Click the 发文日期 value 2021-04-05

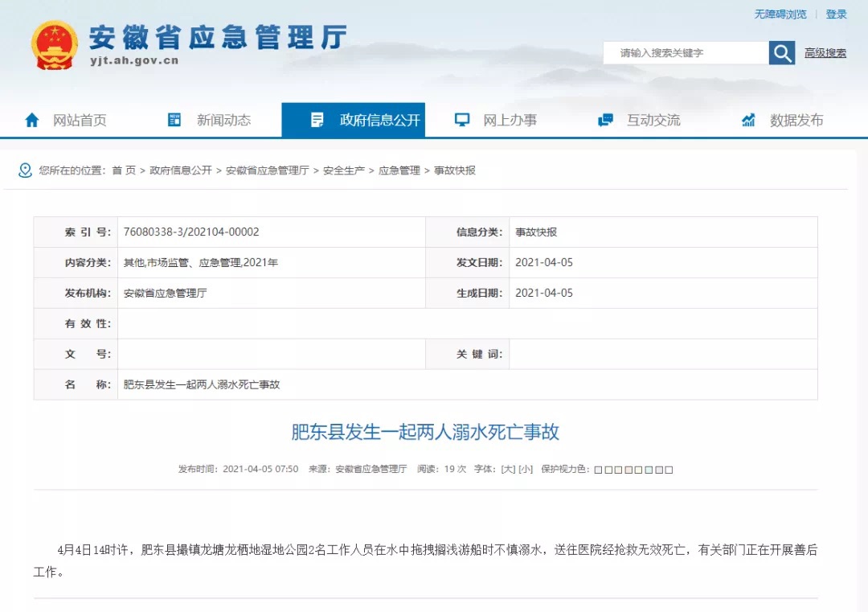(543, 262)
